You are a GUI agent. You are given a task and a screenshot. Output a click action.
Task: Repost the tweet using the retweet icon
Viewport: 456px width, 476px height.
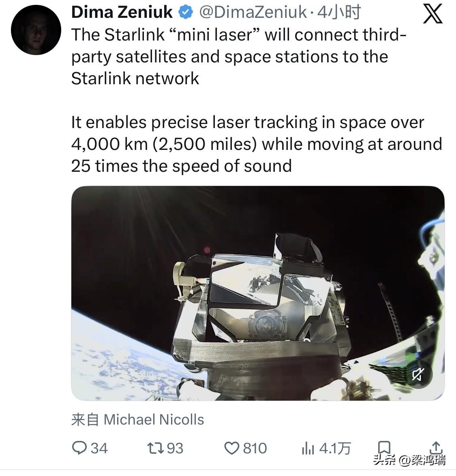coord(155,448)
